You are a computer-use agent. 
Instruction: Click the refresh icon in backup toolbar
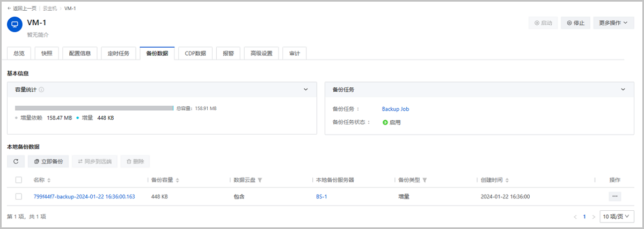click(16, 161)
